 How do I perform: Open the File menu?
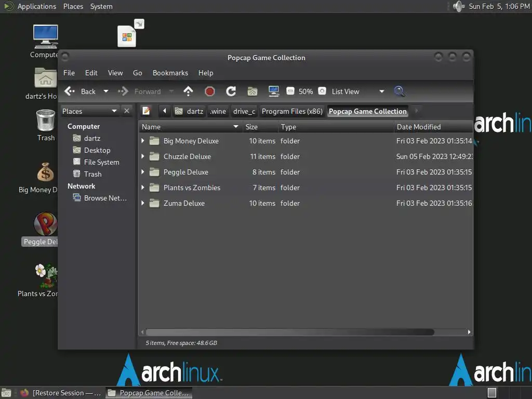tap(69, 73)
